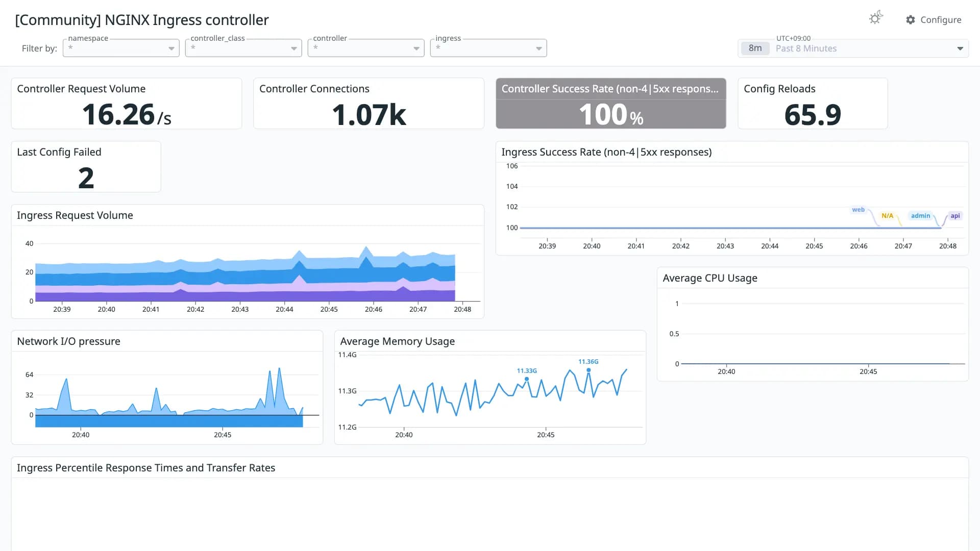Viewport: 980px width, 551px height.
Task: Click the UTC+09:00 timezone label
Action: click(x=793, y=38)
